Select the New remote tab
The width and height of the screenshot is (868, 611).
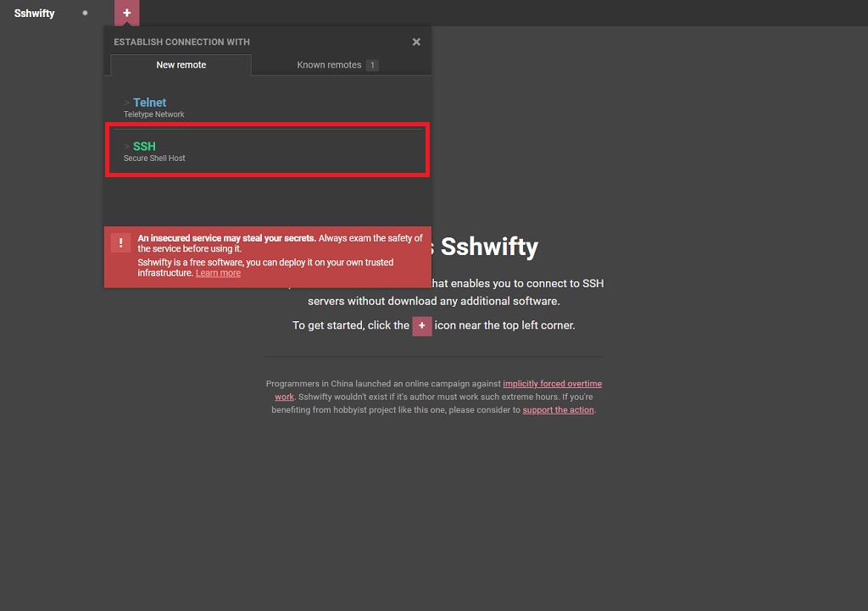181,65
